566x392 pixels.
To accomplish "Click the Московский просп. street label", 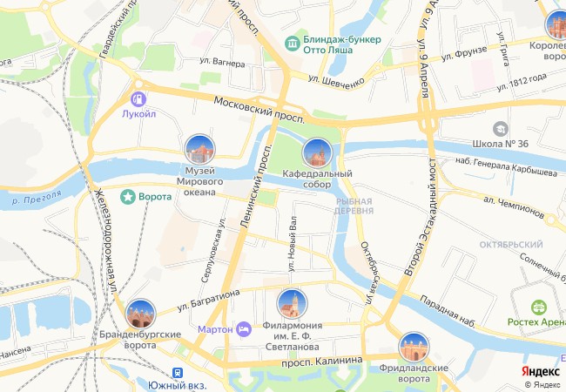I will [x=259, y=110].
